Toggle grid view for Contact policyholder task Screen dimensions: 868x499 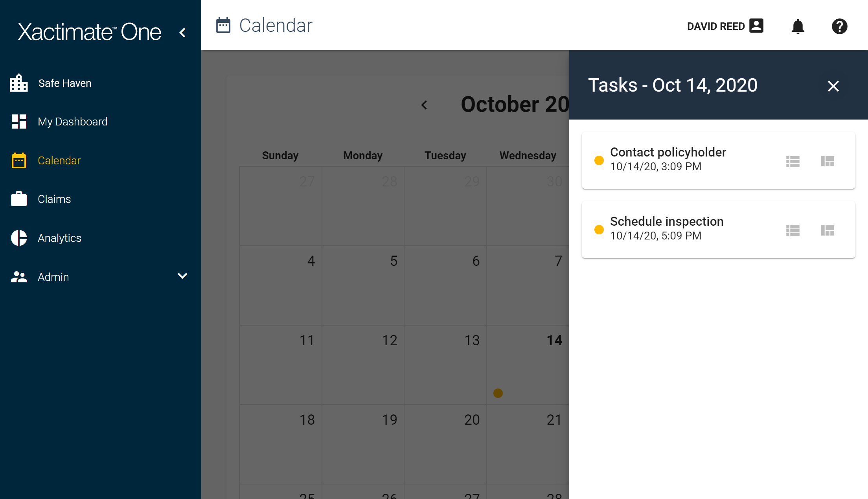[x=828, y=161]
